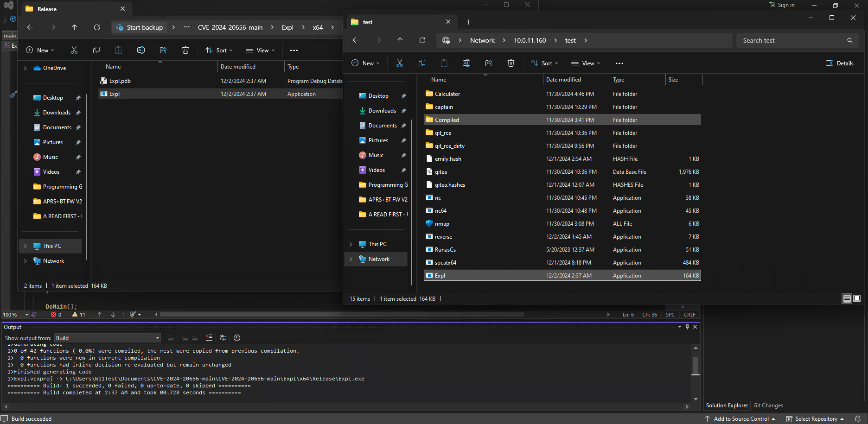Open New dropdown in Release window
Screen dimensions: 868x424
point(40,50)
